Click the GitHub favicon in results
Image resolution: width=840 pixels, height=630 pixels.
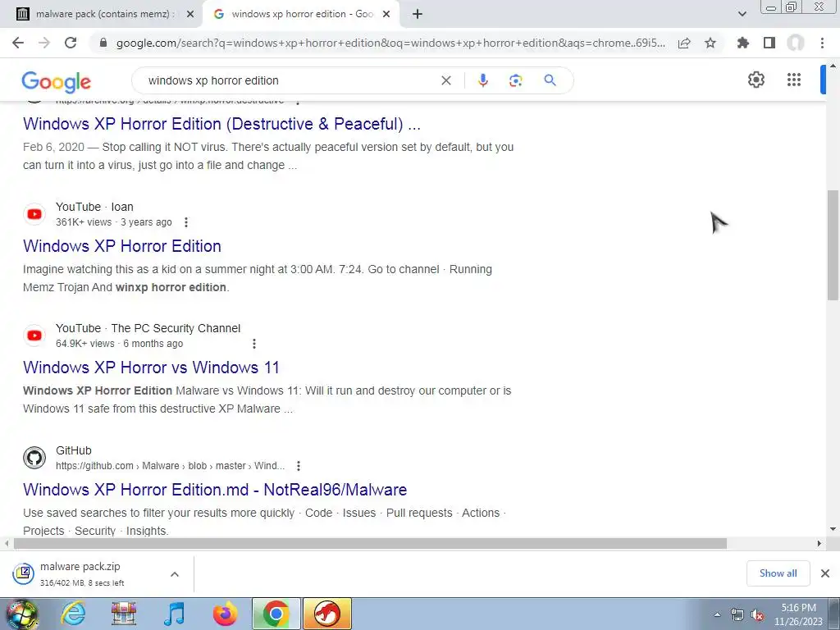pos(34,458)
